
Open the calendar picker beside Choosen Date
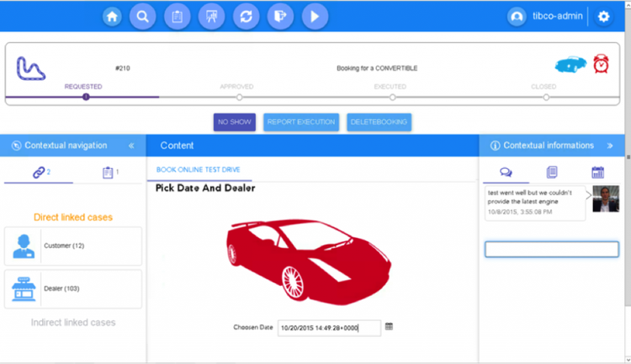click(x=389, y=326)
